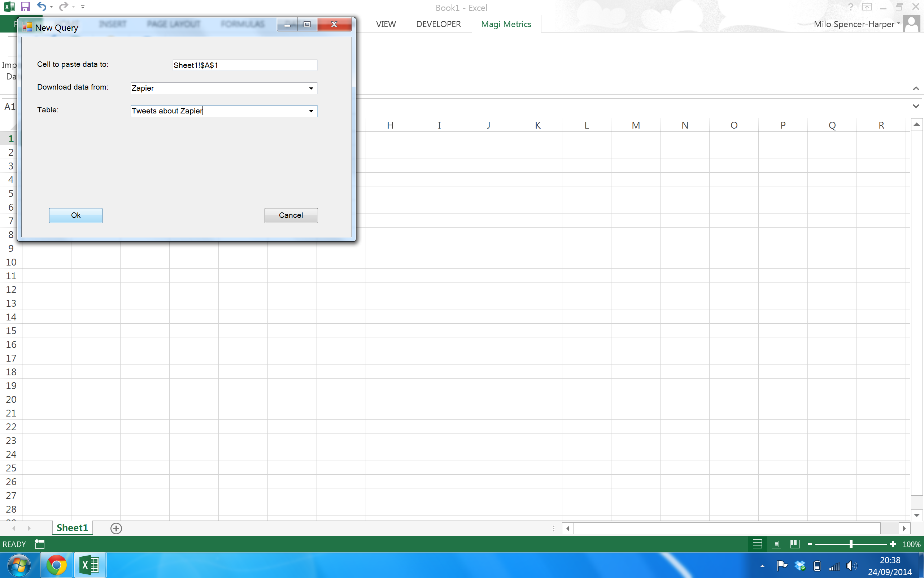Close the New Query dialog

pos(334,24)
